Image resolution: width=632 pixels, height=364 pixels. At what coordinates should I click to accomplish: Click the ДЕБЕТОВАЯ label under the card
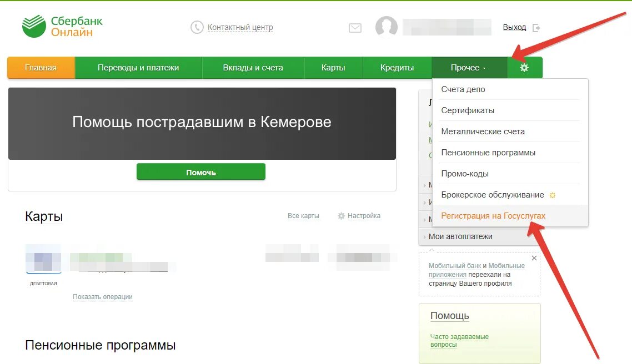tap(43, 284)
